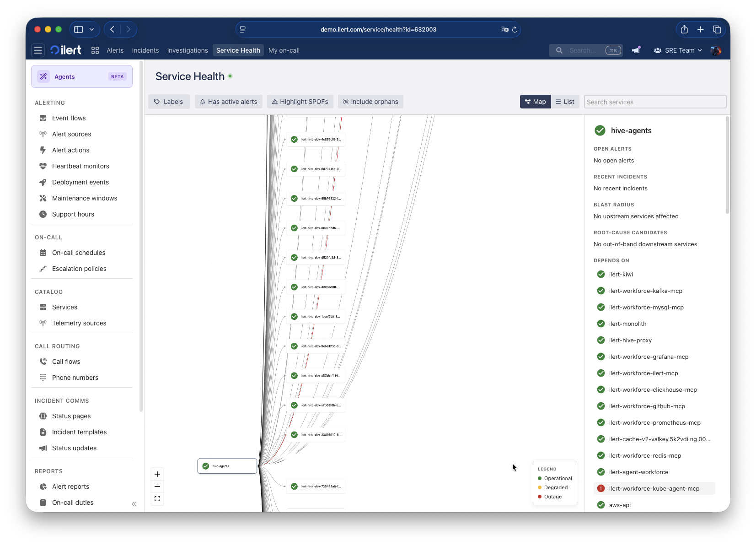Click the browser address bar URL
Image resolution: width=756 pixels, height=546 pixels.
point(378,29)
